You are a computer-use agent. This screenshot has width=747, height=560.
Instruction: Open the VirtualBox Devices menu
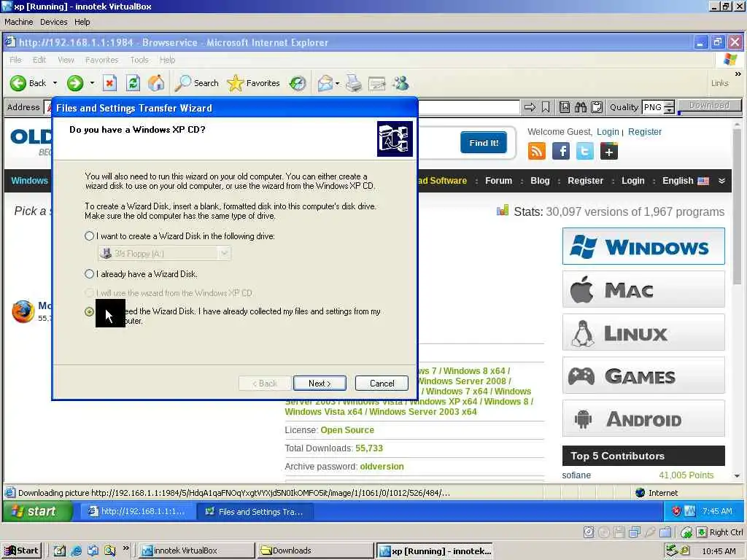tap(54, 22)
